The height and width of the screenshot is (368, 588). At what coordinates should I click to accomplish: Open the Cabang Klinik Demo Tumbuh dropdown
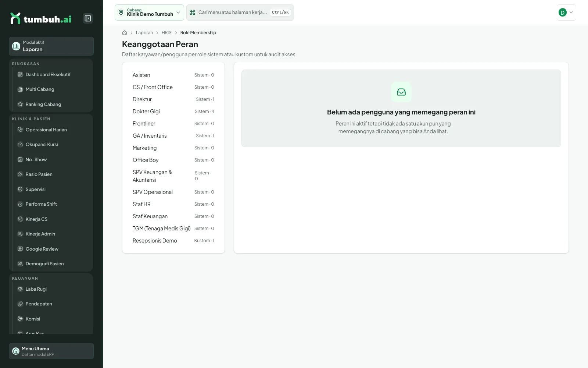tap(149, 13)
